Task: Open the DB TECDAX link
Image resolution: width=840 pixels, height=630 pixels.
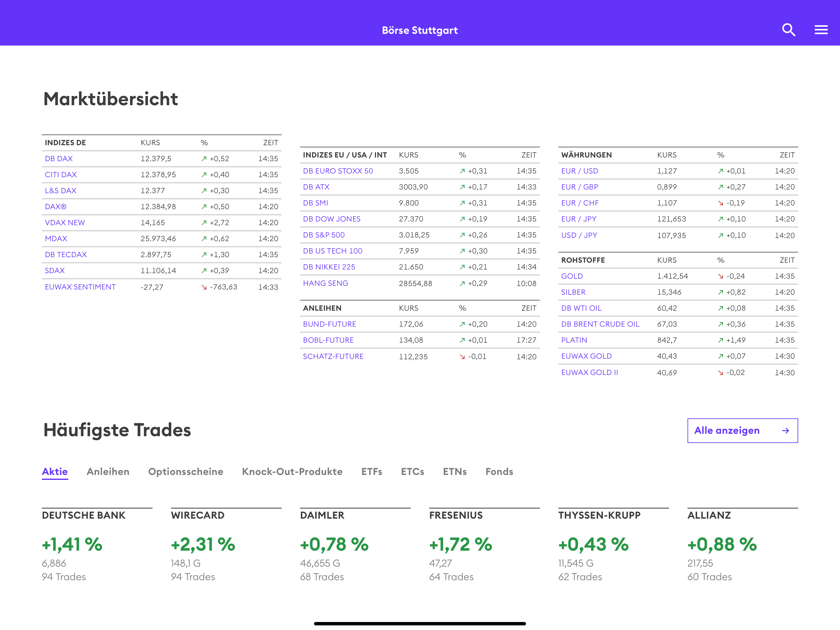Action: pos(66,254)
